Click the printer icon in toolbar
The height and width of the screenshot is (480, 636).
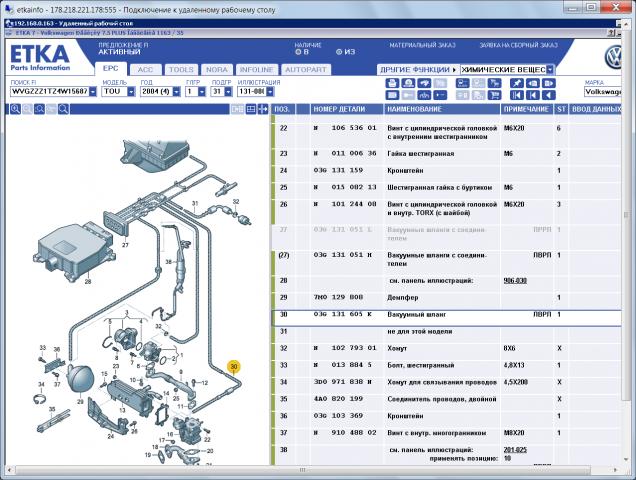point(391,83)
